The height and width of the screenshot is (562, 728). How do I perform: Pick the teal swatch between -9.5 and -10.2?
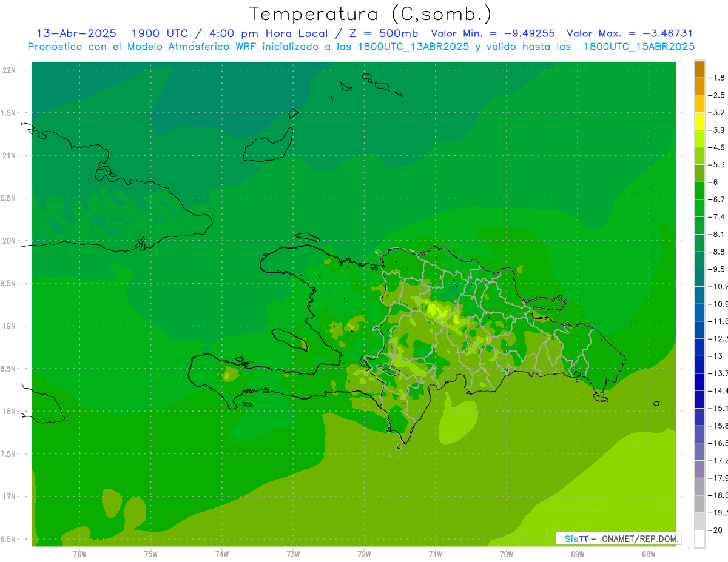tap(699, 278)
